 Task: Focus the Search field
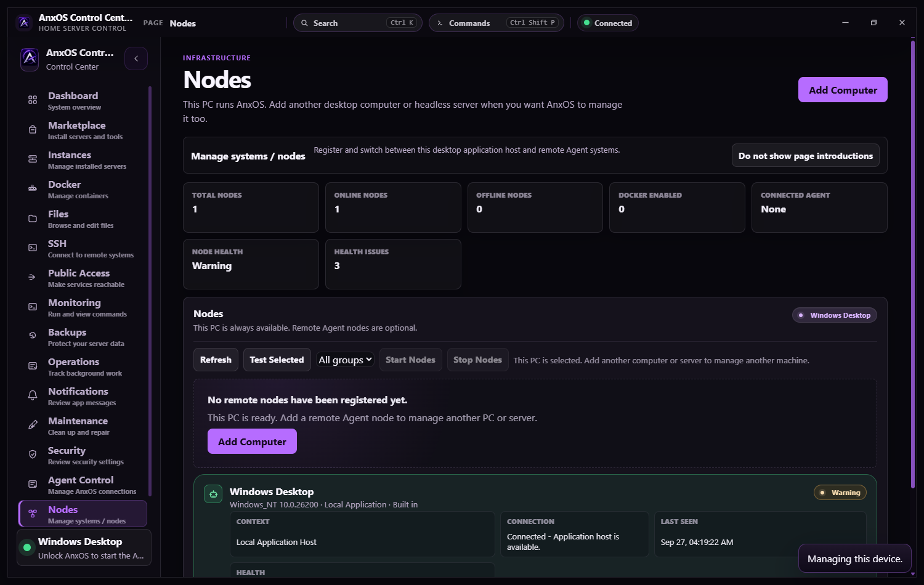tap(358, 23)
